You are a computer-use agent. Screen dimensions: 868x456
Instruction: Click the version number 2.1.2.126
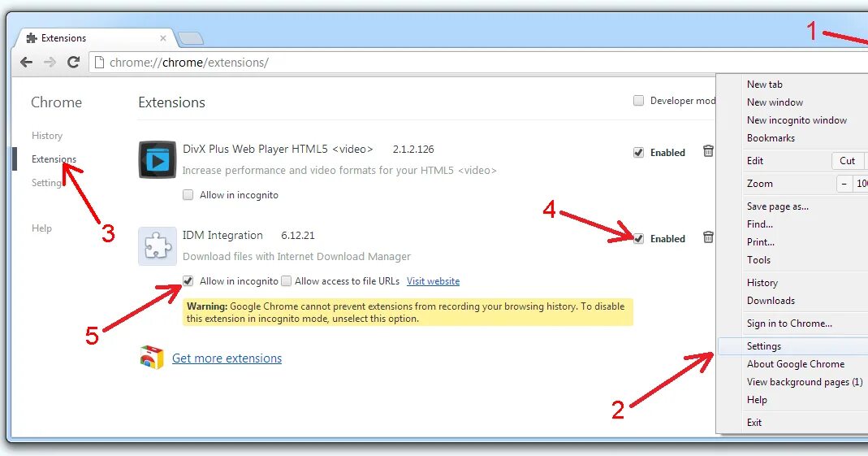tap(413, 149)
